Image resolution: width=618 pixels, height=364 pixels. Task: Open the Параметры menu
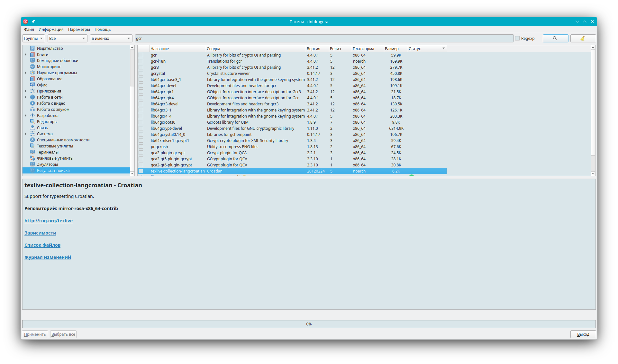tap(79, 29)
